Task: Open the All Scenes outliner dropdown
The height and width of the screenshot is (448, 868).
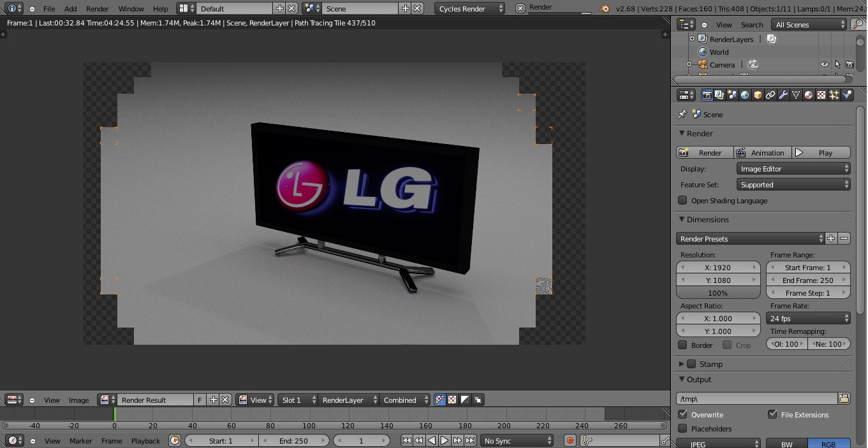Action: [809, 25]
